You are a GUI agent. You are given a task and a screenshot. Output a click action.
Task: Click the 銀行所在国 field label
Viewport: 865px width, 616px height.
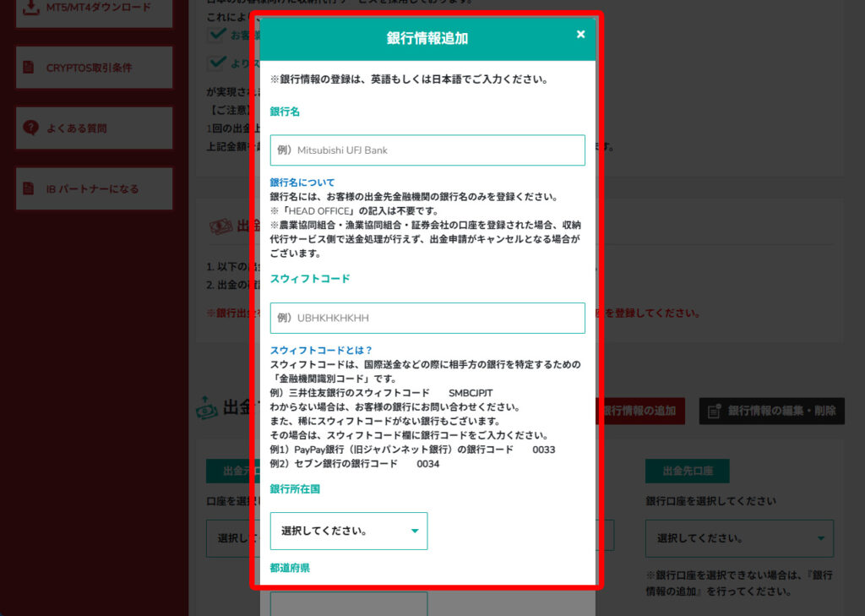pos(295,489)
